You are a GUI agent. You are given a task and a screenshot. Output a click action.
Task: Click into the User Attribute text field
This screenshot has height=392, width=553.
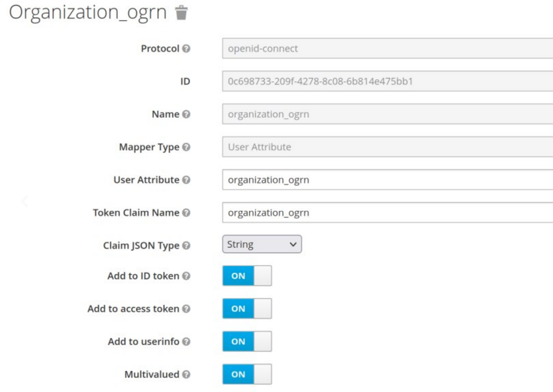387,180
